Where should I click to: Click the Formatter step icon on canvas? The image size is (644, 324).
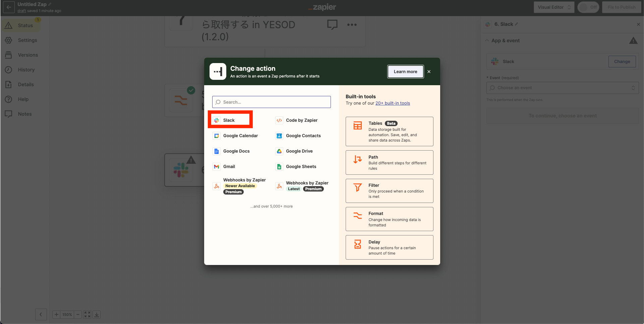(181, 100)
